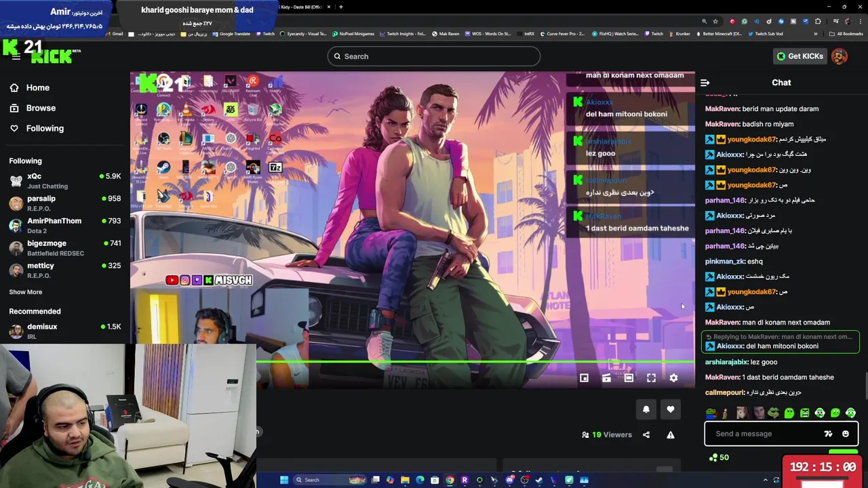Viewport: 868px width, 488px height.
Task: Toggle mini player mode icon
Action: (x=584, y=378)
